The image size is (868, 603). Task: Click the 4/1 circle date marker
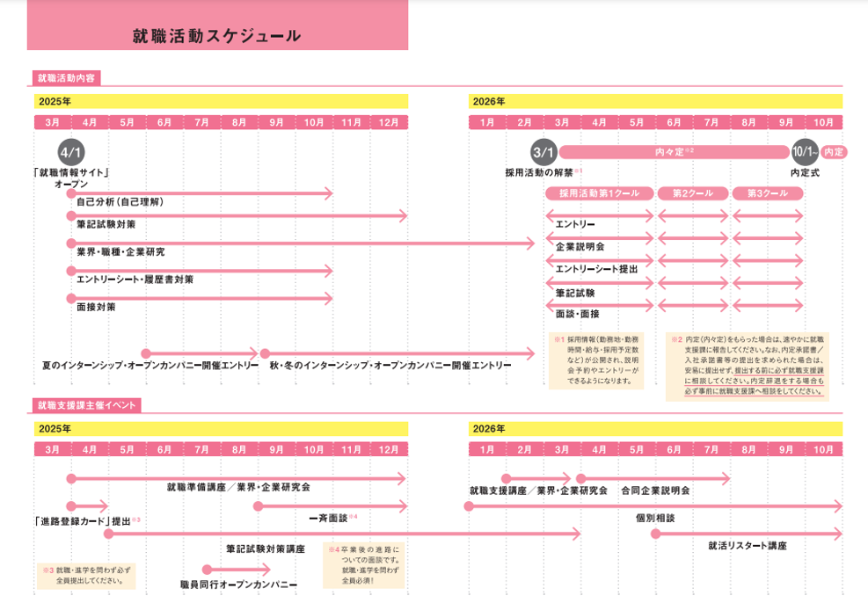[x=71, y=152]
